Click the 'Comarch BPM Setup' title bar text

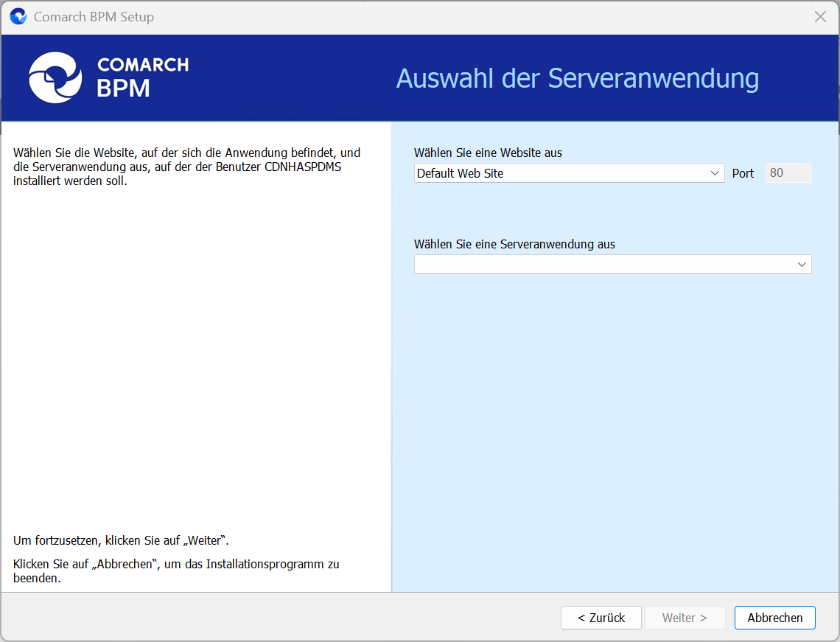tap(94, 17)
